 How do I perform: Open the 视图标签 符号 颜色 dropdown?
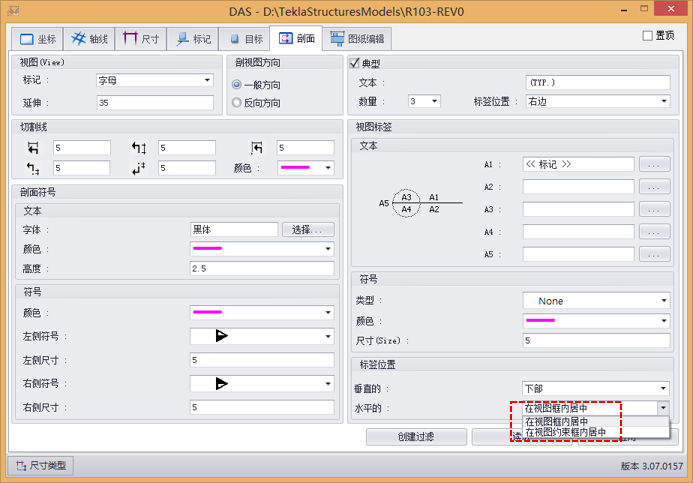(596, 321)
